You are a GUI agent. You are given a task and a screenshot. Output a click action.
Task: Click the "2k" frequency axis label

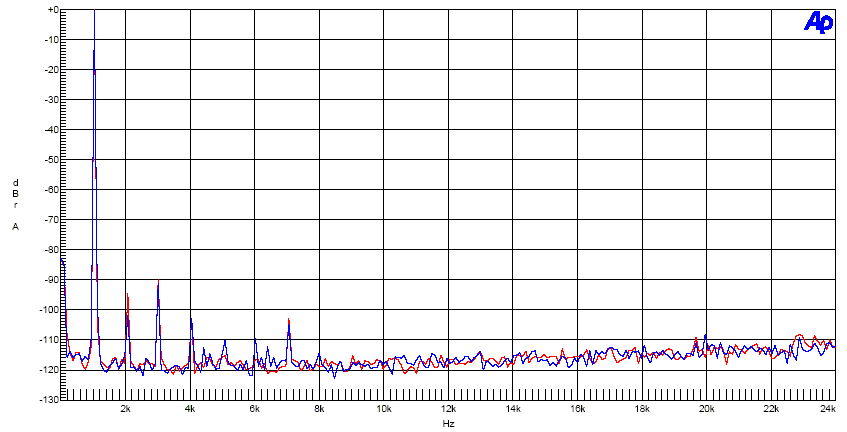125,409
